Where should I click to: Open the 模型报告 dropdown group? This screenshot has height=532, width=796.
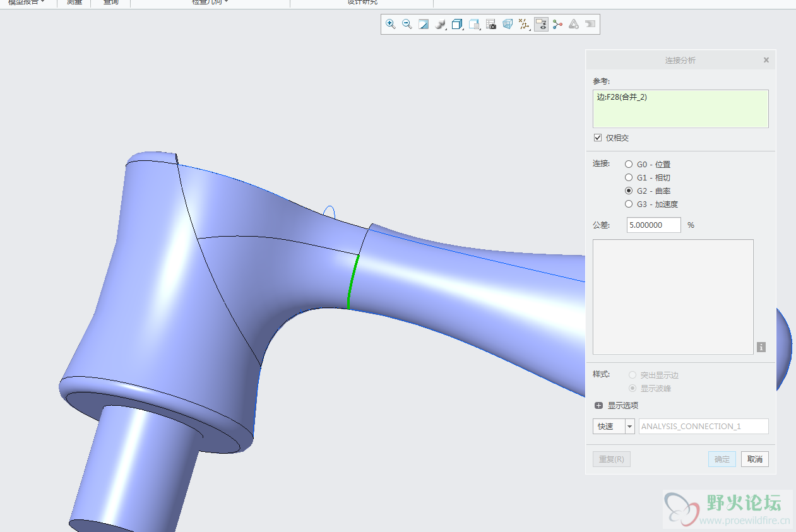[x=27, y=2]
